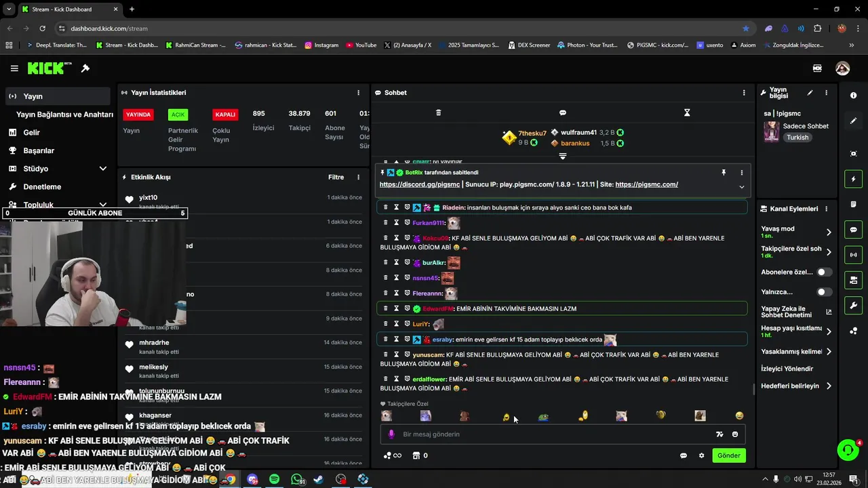Screen dimensions: 868x488
Task: Open the Sohbet panel three-dot menu
Action: click(x=744, y=93)
